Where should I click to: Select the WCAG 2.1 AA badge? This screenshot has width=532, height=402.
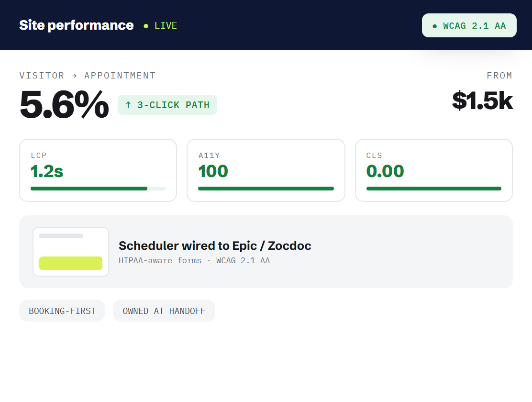click(469, 25)
